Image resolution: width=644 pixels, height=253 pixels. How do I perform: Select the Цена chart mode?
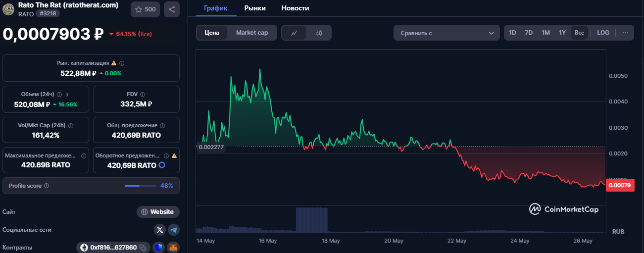[x=212, y=33]
